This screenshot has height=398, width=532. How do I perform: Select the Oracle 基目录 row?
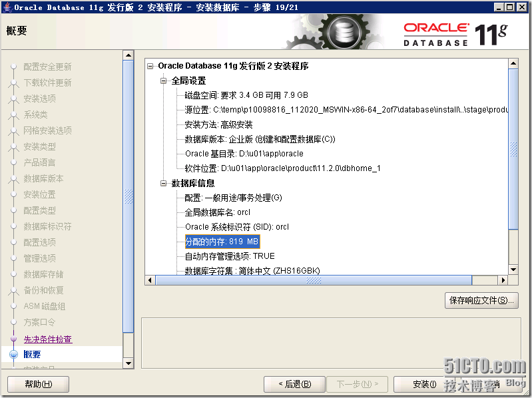tap(244, 154)
